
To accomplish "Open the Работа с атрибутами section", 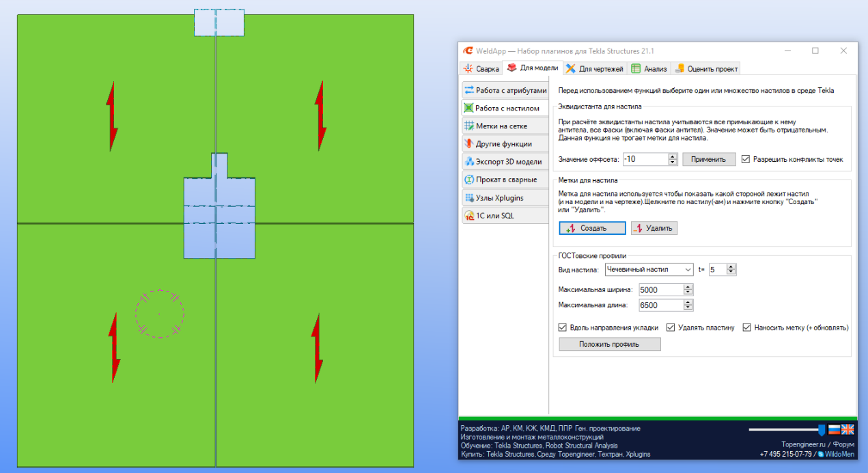I will (505, 90).
